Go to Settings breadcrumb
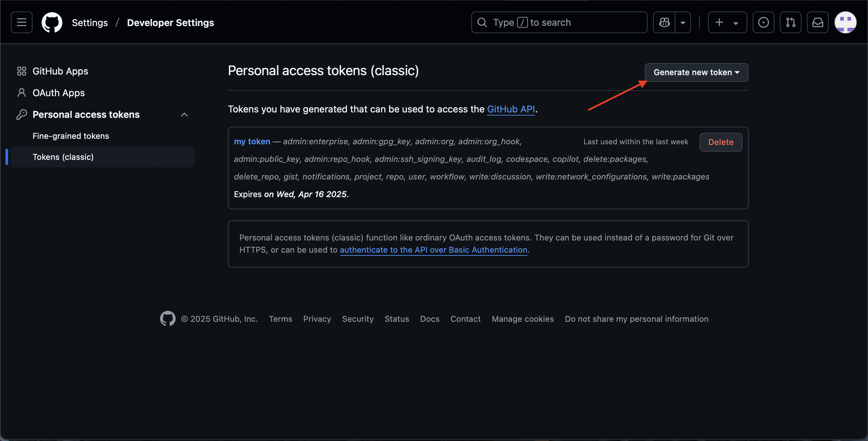The width and height of the screenshot is (868, 441). pos(90,22)
